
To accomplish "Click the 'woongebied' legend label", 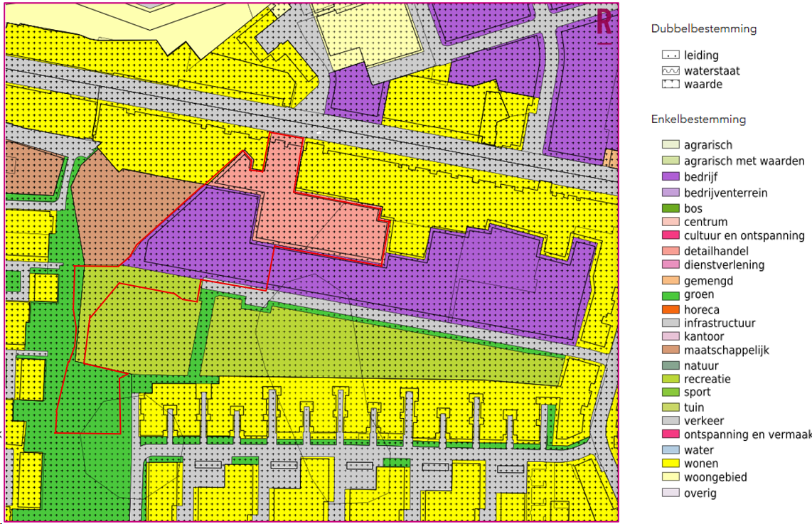I will [716, 477].
